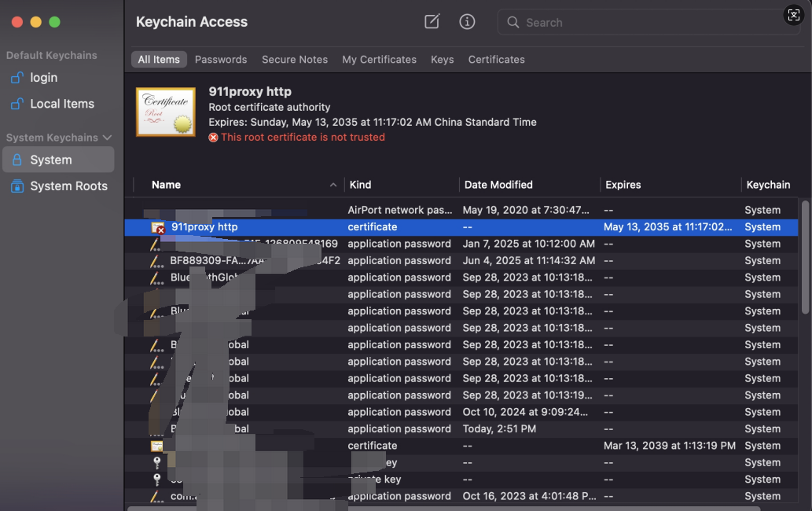Click the 'May 19, 2020 at 7:30:47...' date cell
Image resolution: width=812 pixels, height=511 pixels.
[526, 210]
